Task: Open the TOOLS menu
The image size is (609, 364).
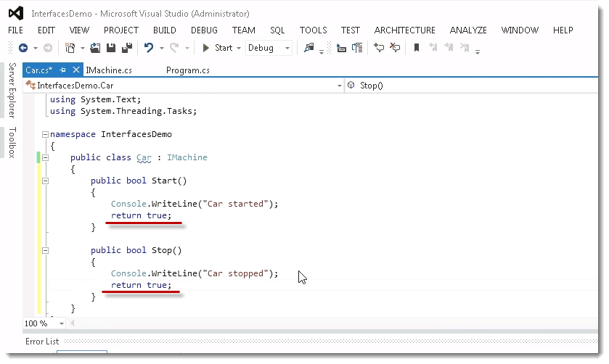Action: pos(314,30)
